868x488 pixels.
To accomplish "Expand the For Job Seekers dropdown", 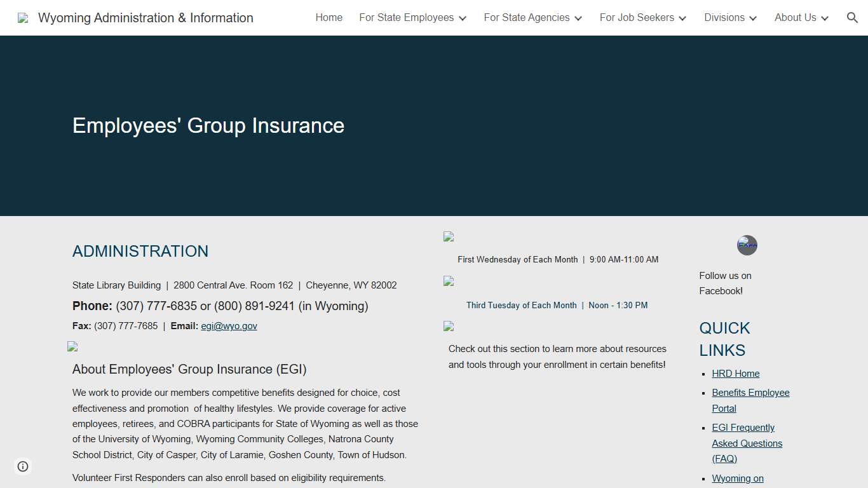I will pos(642,18).
